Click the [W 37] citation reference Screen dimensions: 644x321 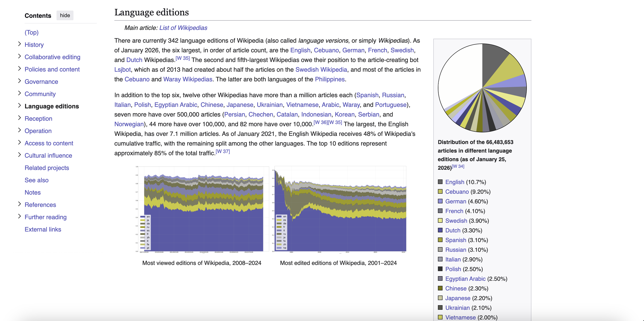pyautogui.click(x=223, y=151)
